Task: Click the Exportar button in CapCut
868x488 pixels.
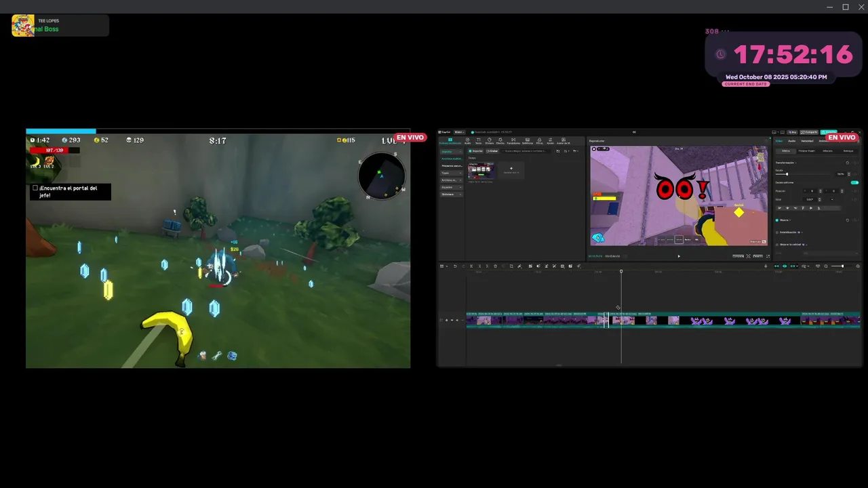Action: point(829,132)
